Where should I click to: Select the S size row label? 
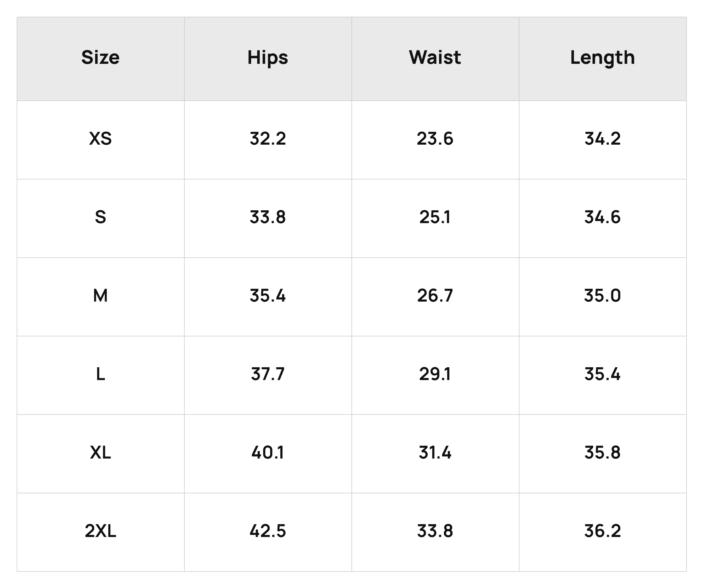[x=100, y=217]
